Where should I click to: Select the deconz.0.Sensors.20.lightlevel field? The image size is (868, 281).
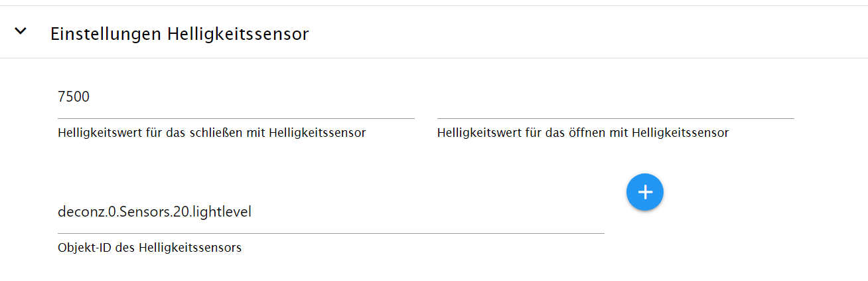point(331,213)
